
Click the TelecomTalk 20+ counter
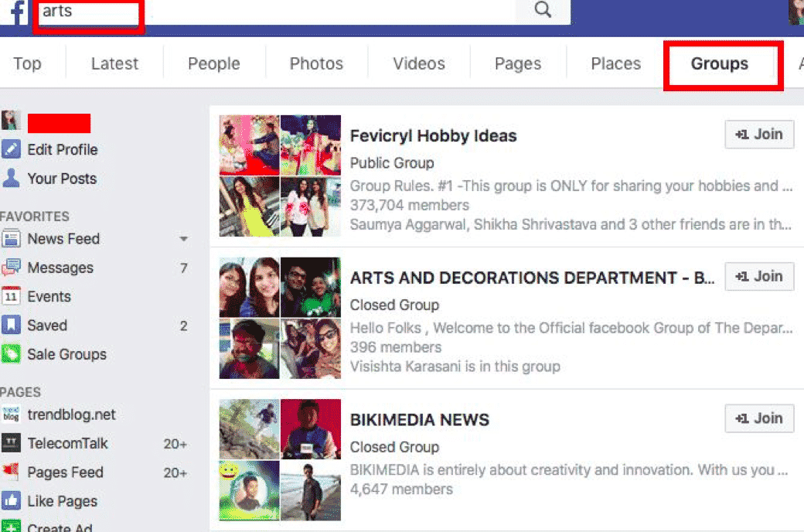point(175,444)
